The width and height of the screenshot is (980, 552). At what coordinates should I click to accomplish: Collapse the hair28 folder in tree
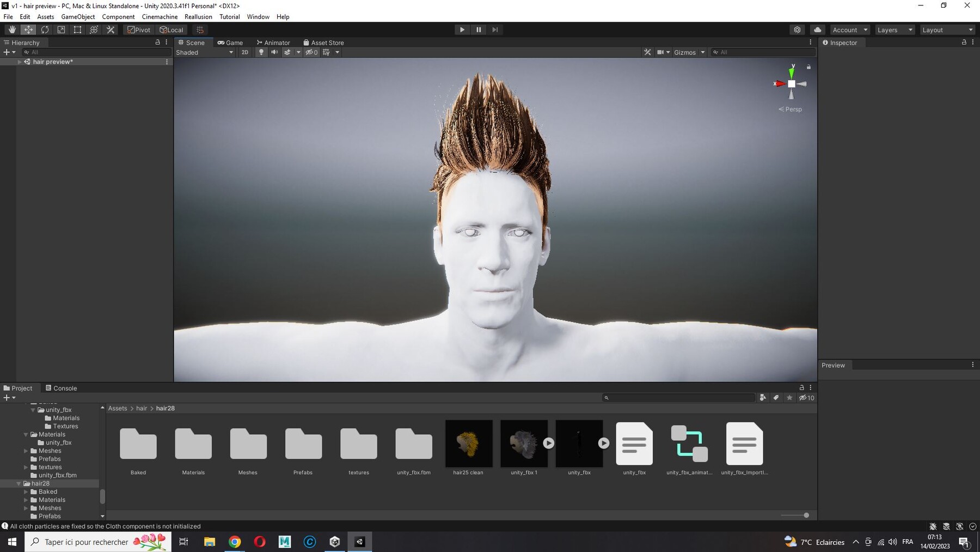tap(19, 483)
